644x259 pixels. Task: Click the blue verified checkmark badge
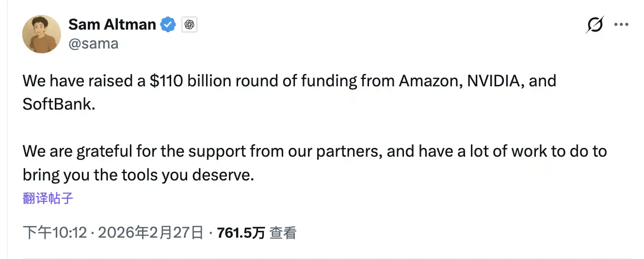[168, 24]
